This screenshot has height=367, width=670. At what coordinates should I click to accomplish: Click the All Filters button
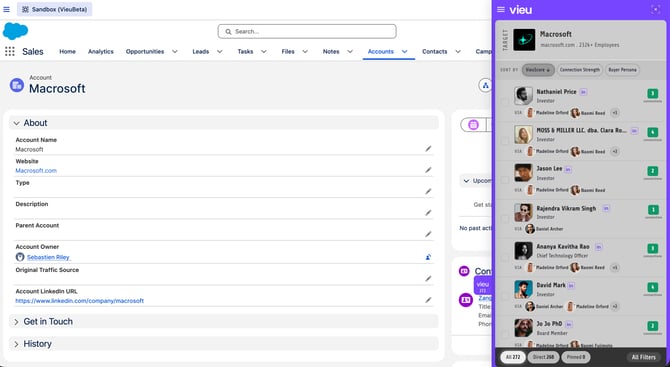644,357
